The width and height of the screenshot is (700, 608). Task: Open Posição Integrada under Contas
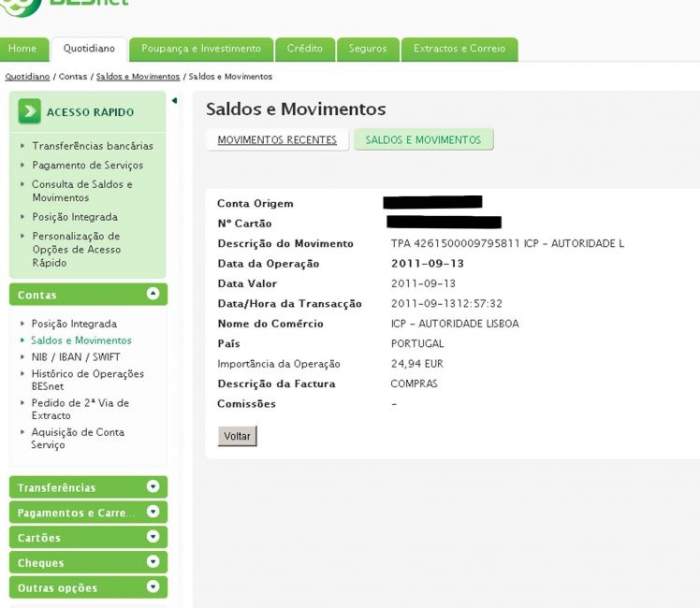[74, 324]
